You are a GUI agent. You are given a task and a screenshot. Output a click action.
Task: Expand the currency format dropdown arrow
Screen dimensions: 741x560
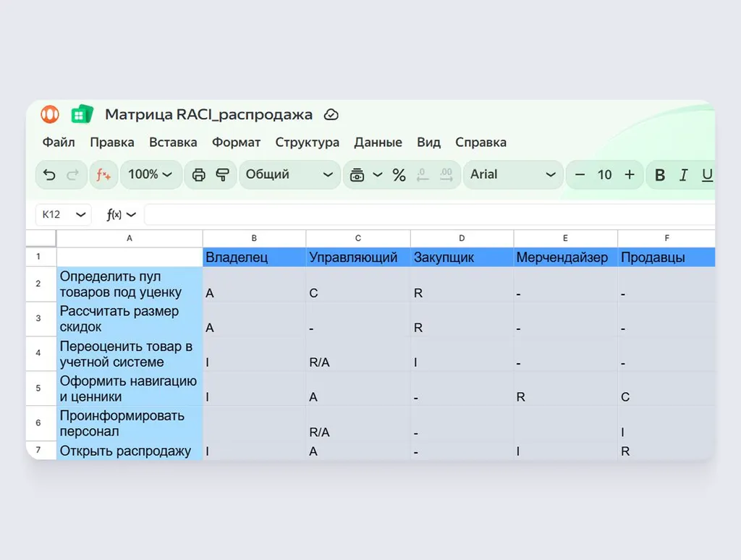[378, 175]
